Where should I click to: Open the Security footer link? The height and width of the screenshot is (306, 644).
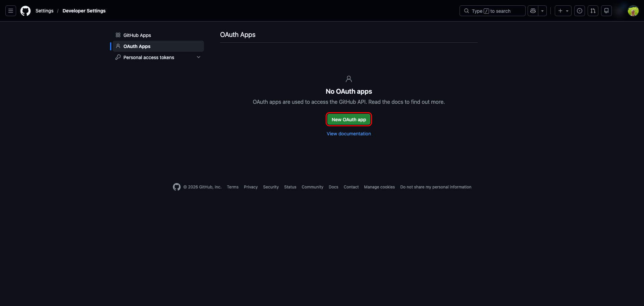pos(271,187)
